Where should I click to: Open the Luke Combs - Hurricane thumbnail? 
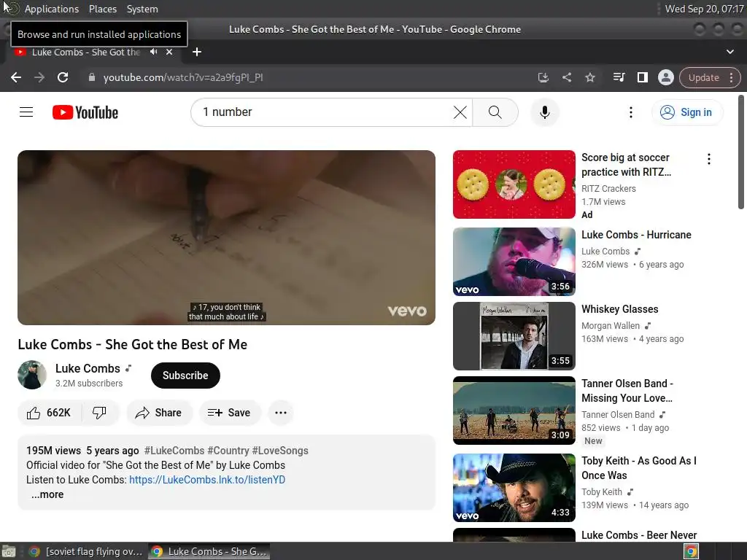(514, 262)
